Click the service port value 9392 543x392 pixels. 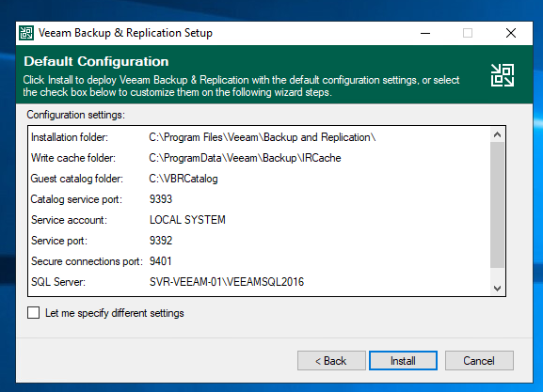(x=161, y=241)
